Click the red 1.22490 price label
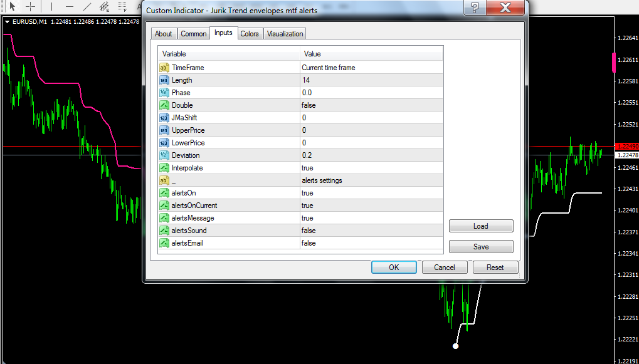Image resolution: width=639 pixels, height=364 pixels. point(627,146)
